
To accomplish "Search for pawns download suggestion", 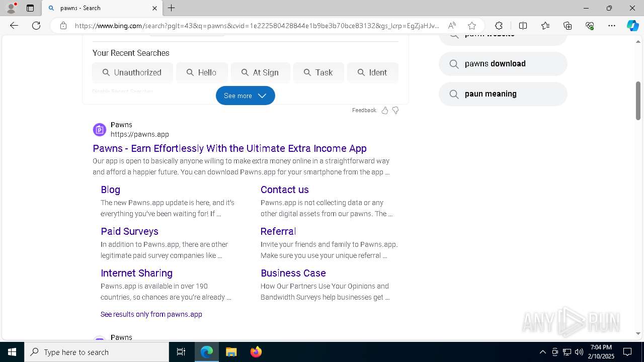I will [503, 64].
